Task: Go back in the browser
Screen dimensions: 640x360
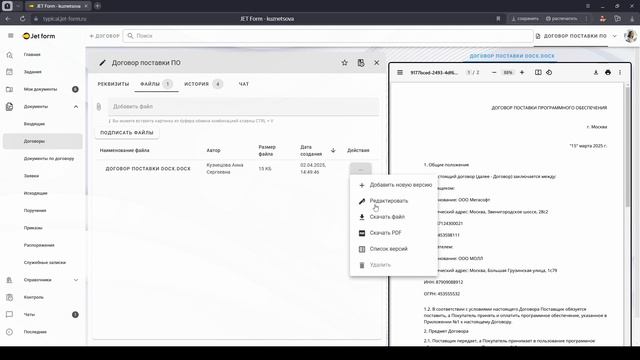Action: coord(8,19)
